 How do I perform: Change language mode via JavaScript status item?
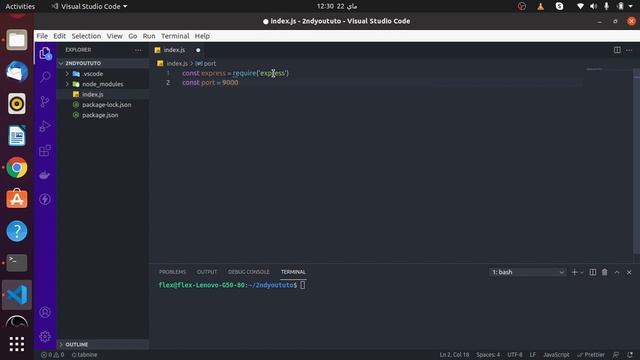tap(556, 355)
